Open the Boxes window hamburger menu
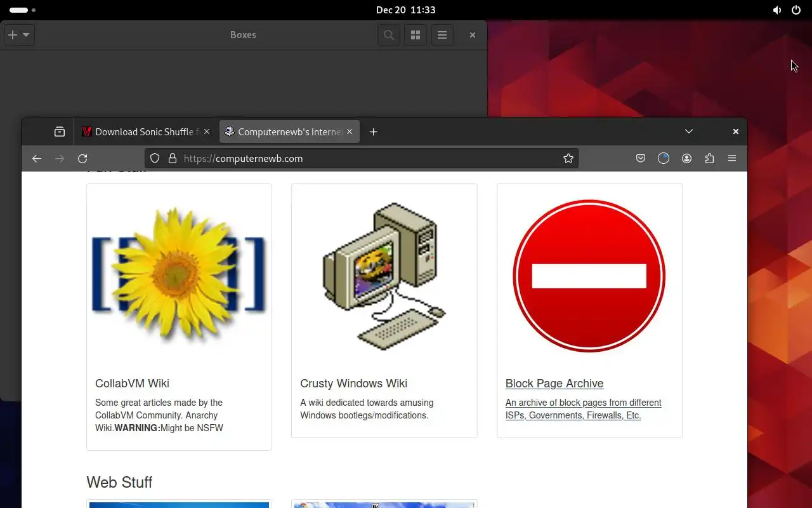812x508 pixels. point(442,35)
